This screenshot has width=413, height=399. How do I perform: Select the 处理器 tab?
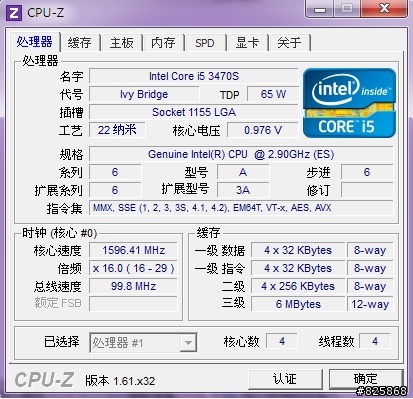point(35,42)
